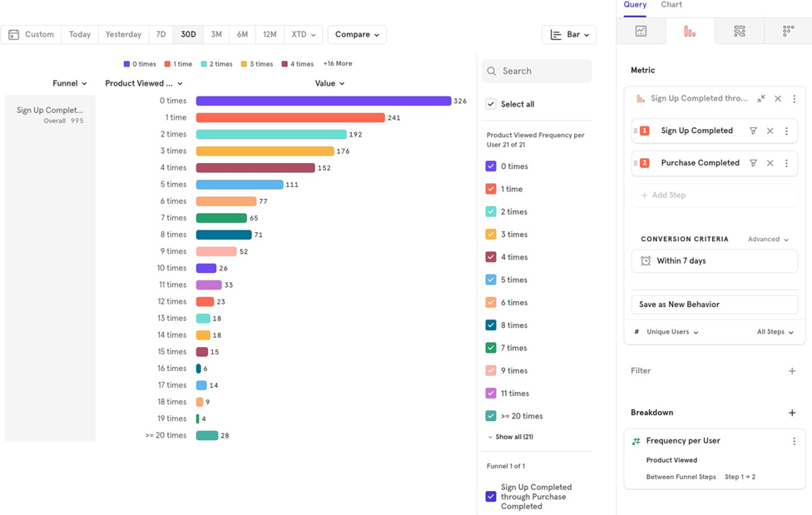Viewport: 812px width, 515px height.
Task: Switch to the Insights line chart report type
Action: click(641, 32)
